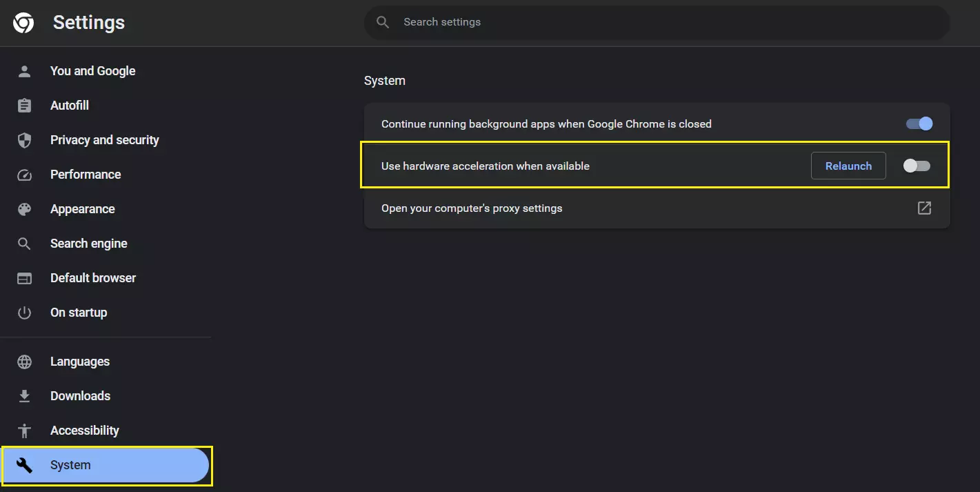Screen dimensions: 980x492
Task: Click the Languages globe icon
Action: (24, 361)
